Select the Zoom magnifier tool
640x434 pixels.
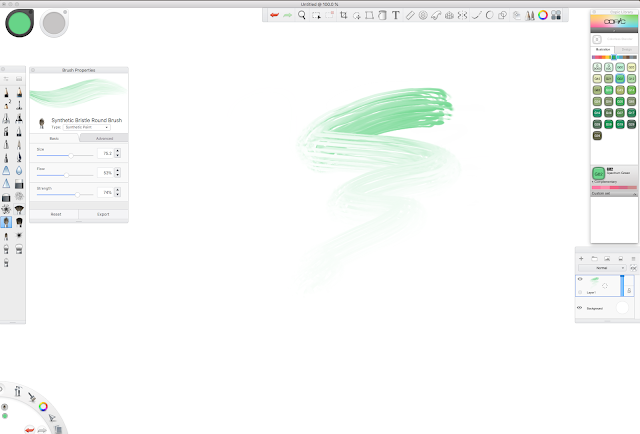pos(302,15)
